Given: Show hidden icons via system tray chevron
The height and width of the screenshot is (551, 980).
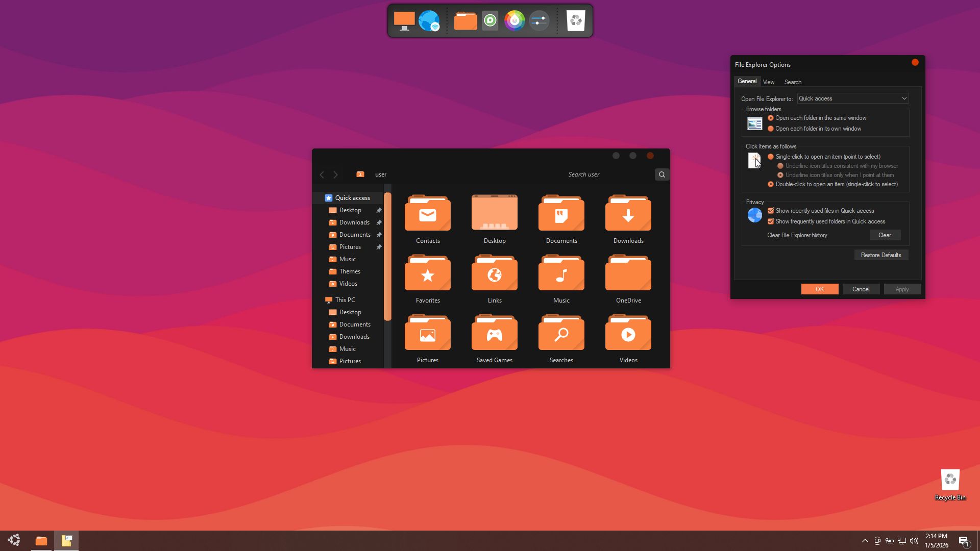Looking at the screenshot, I should [865, 541].
